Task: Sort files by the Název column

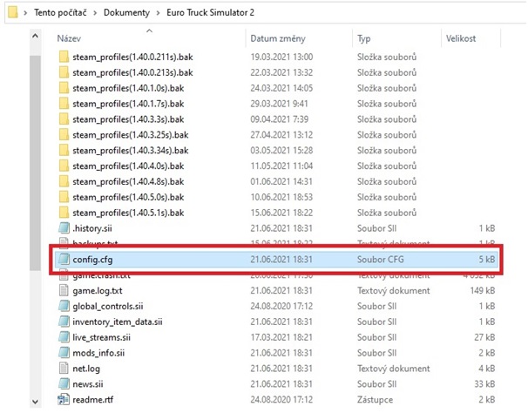Action: [x=69, y=38]
